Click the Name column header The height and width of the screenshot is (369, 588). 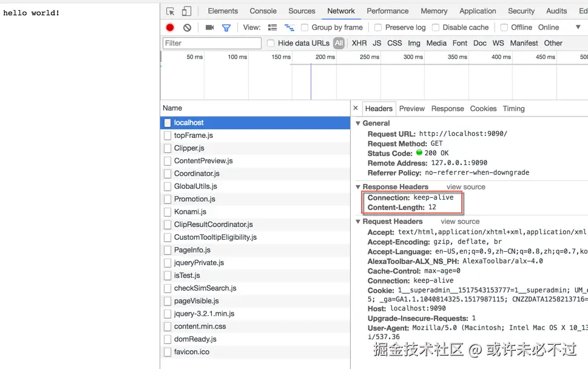coord(255,108)
